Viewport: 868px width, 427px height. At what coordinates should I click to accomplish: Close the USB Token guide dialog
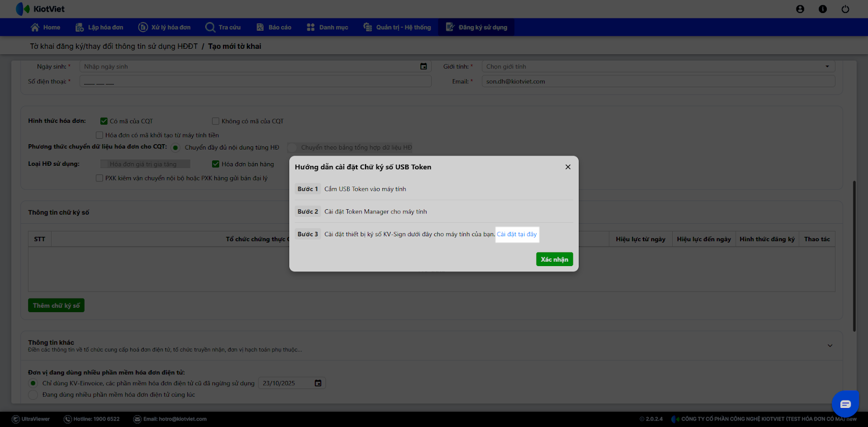568,167
